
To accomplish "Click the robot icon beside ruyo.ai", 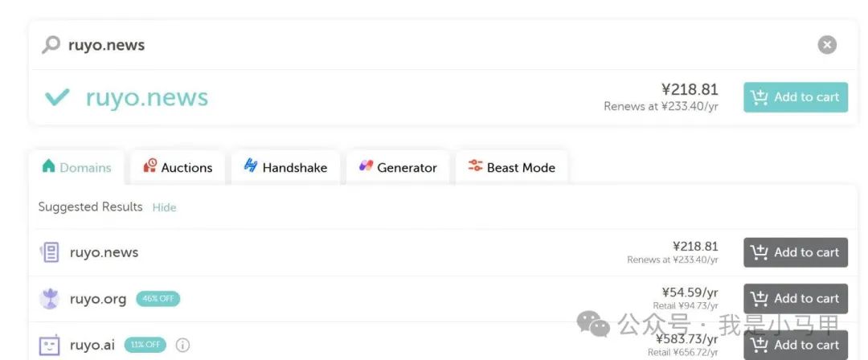I will (49, 346).
